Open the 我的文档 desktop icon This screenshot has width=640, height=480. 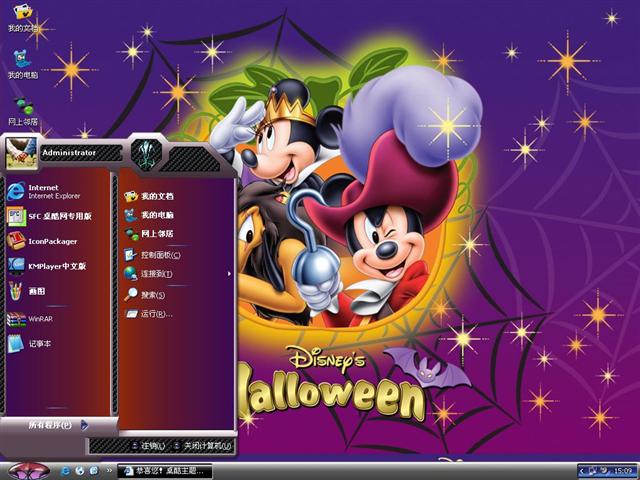pyautogui.click(x=22, y=18)
